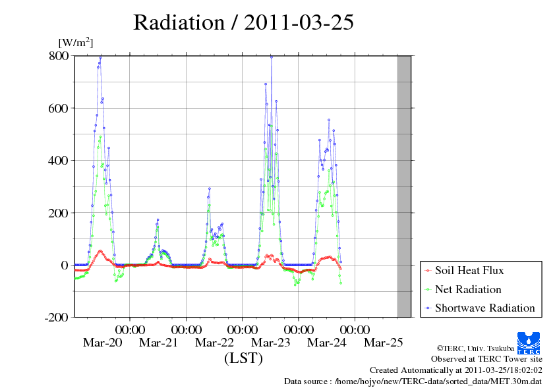Click 'Observed at TERC Tower site' text
555x392 pixels.
(486, 359)
